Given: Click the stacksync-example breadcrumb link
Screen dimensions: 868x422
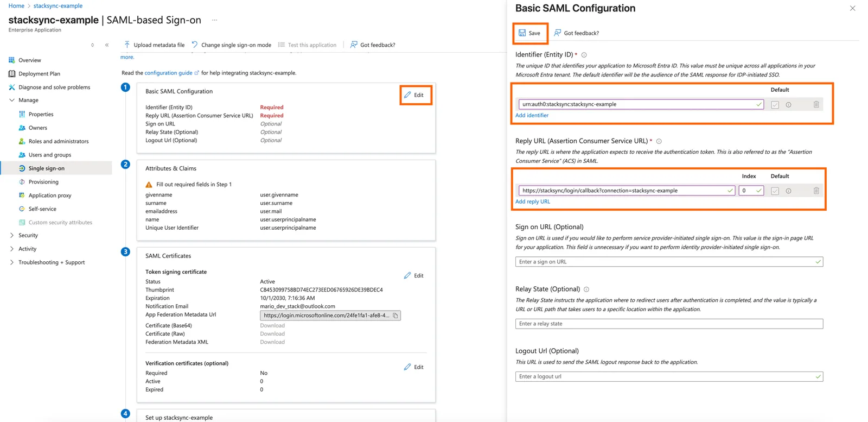Looking at the screenshot, I should click(x=58, y=6).
